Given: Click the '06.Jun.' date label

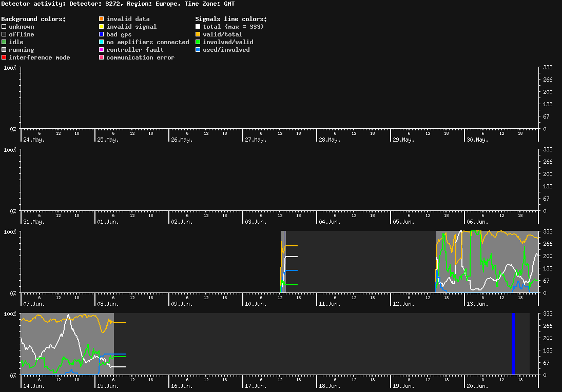Looking at the screenshot, I should coord(477,222).
